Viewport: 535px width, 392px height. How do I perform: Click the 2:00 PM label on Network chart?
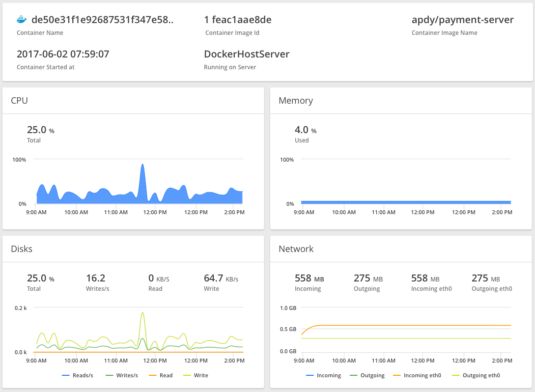[x=502, y=361]
